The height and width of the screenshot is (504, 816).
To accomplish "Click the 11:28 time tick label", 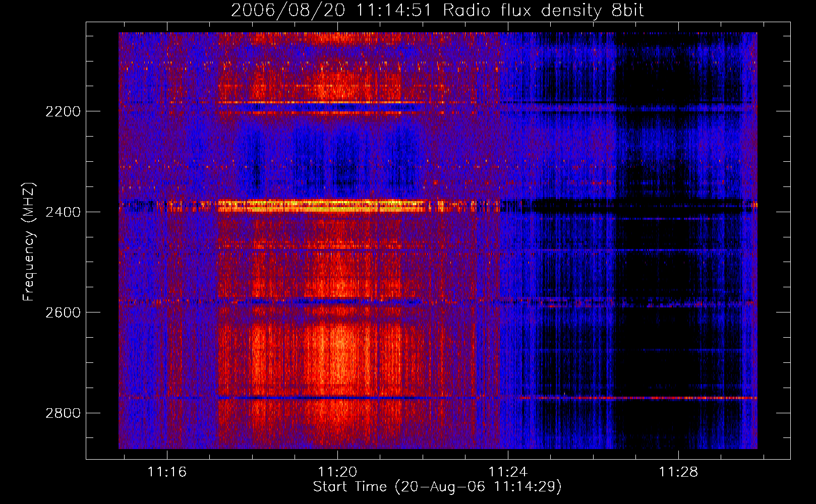I will click(x=679, y=472).
